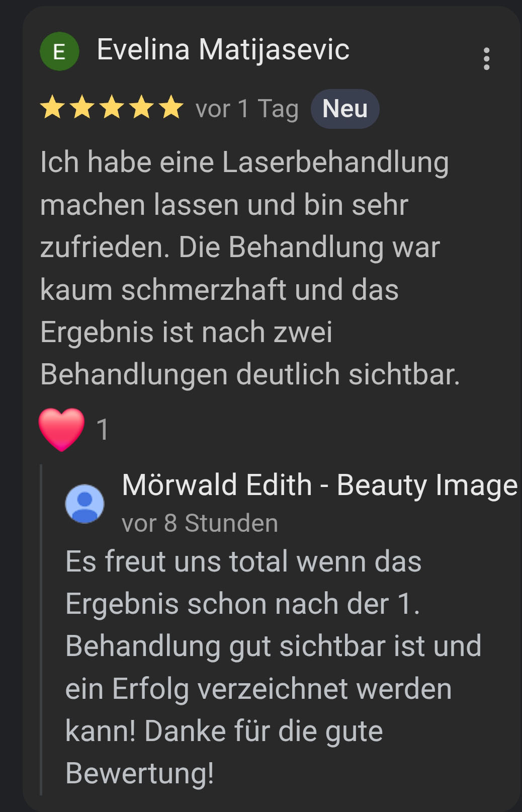Open Evelina's green E profile avatar
Image resolution: width=522 pixels, height=812 pixels.
[x=59, y=51]
